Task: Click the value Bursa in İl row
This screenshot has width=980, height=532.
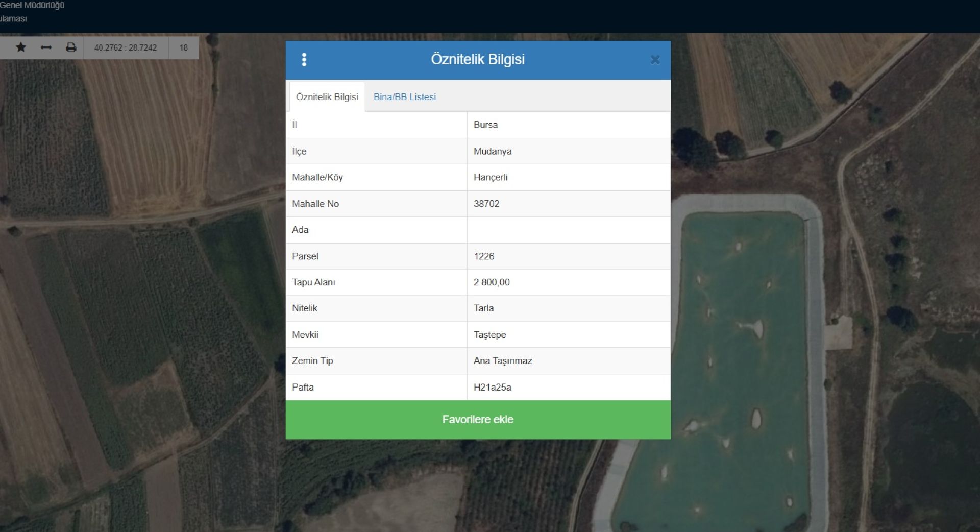Action: pyautogui.click(x=485, y=125)
